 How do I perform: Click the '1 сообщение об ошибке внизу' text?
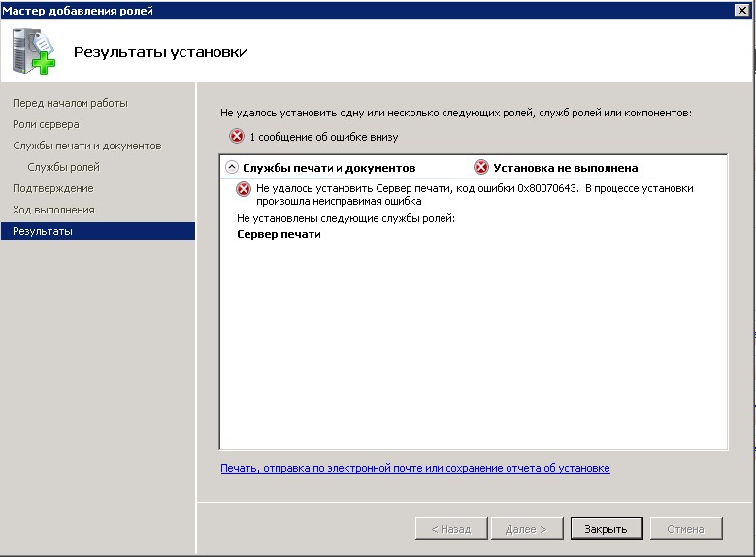(324, 137)
